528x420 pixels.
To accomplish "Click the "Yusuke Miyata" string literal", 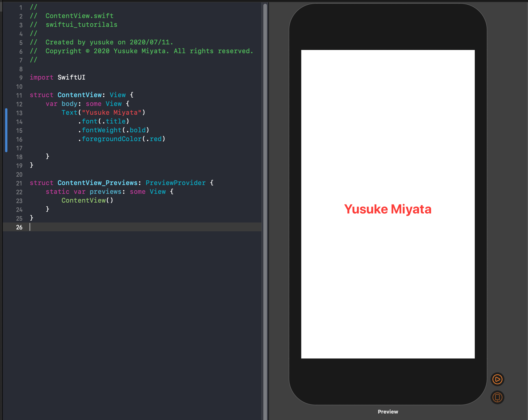I will coord(112,113).
